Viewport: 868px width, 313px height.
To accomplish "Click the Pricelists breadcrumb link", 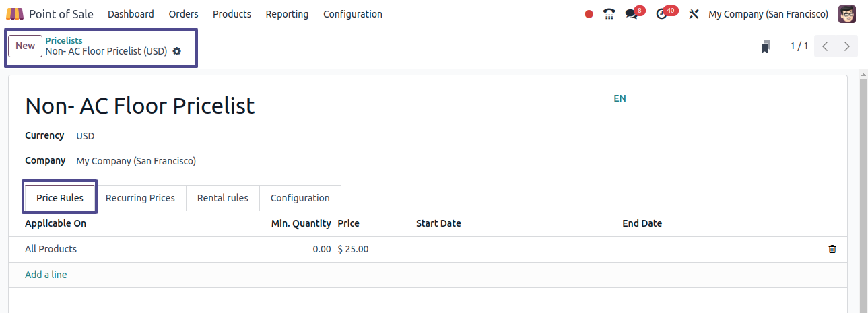I will (x=64, y=41).
